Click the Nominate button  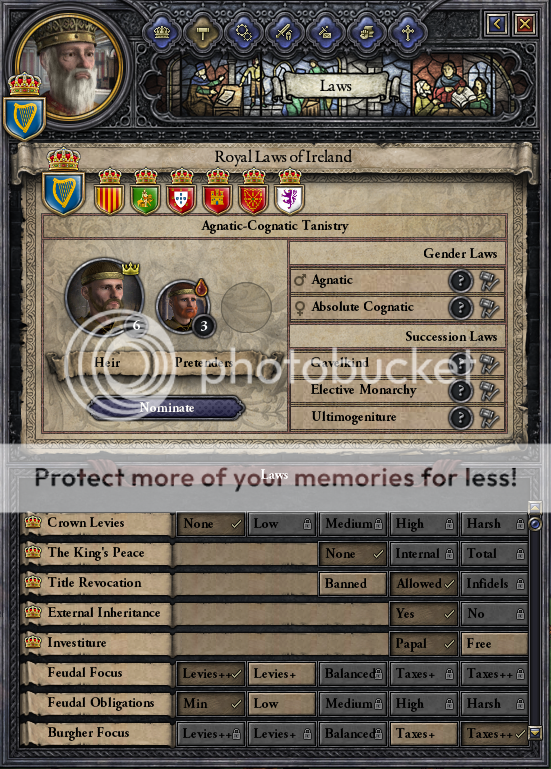(166, 408)
